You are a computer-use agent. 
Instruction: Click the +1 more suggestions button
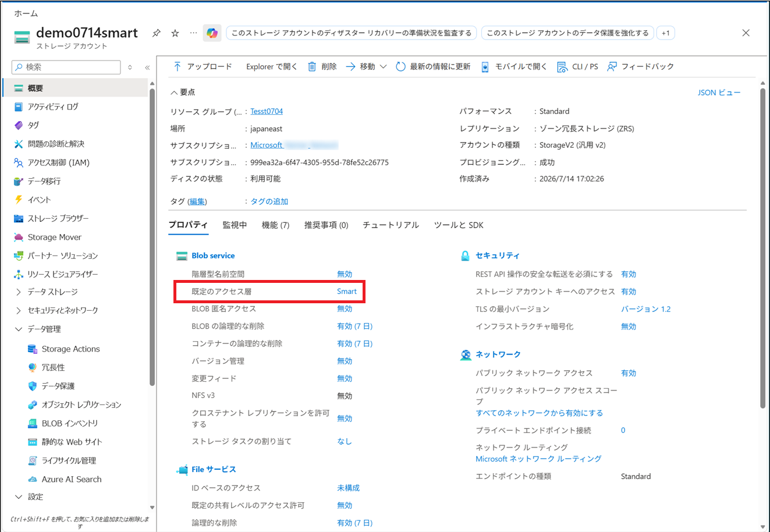666,33
